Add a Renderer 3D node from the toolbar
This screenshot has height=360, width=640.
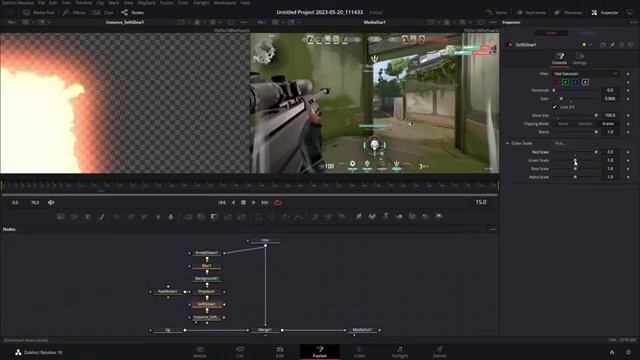pyautogui.click(x=439, y=217)
